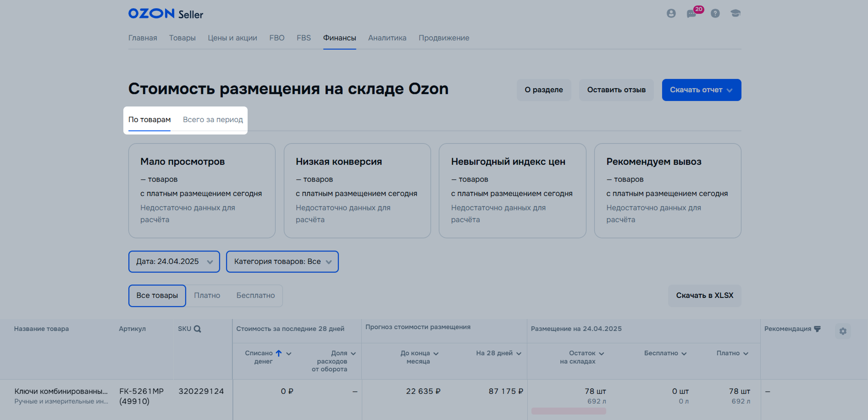Screen dimensions: 868x420
Task: Expand До конца месяца column chevron
Action: pos(436,353)
